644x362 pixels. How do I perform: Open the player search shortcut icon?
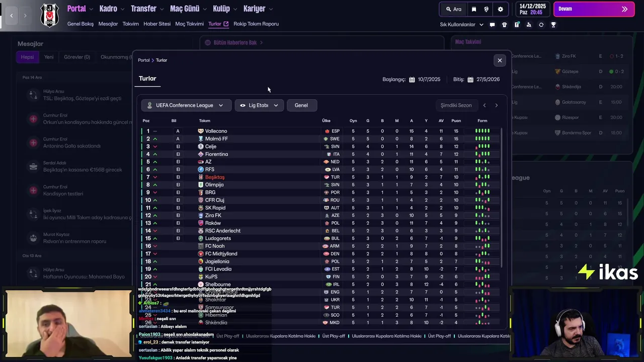coord(529,25)
